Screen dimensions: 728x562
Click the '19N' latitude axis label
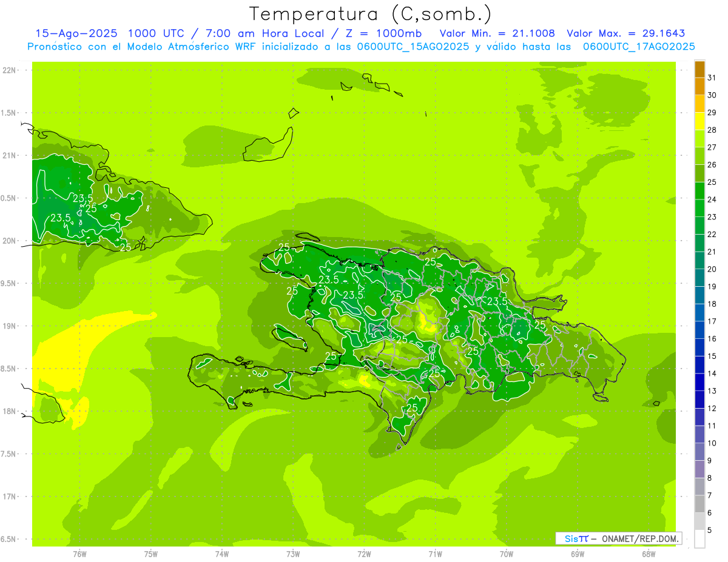pos(9,326)
